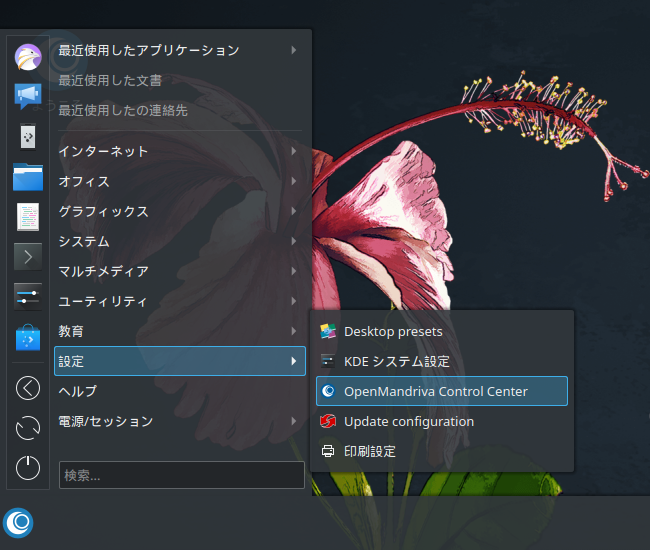
Task: Expand the ユーティリティ category arrow
Action: coord(293,301)
